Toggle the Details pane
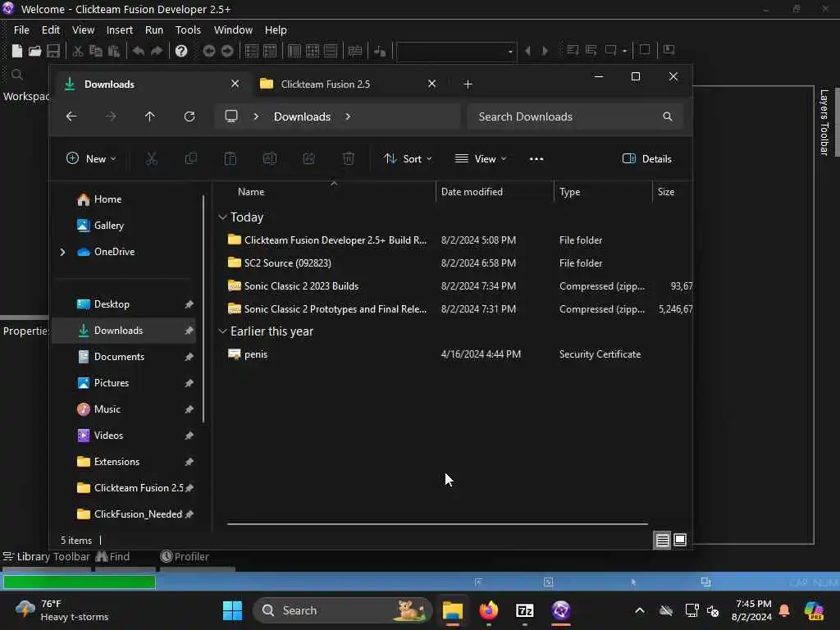840x630 pixels. point(646,158)
